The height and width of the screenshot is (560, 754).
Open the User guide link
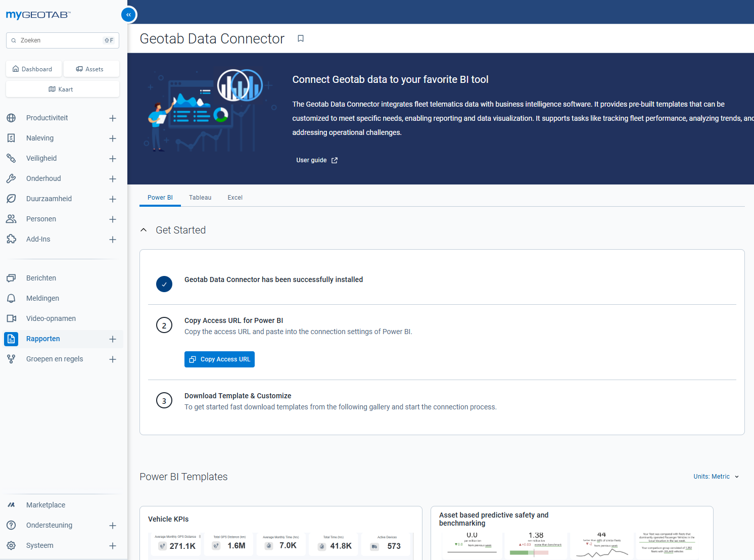coord(317,160)
